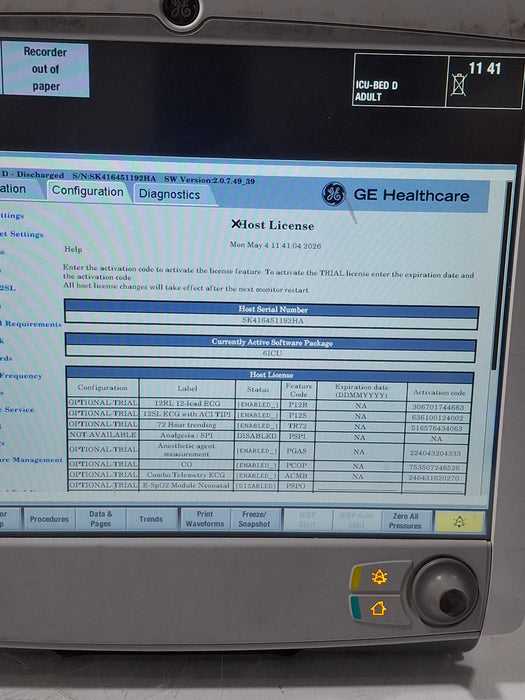
Task: Click the Mon May 4 11:41:04 2026 timestamp
Action: (275, 246)
